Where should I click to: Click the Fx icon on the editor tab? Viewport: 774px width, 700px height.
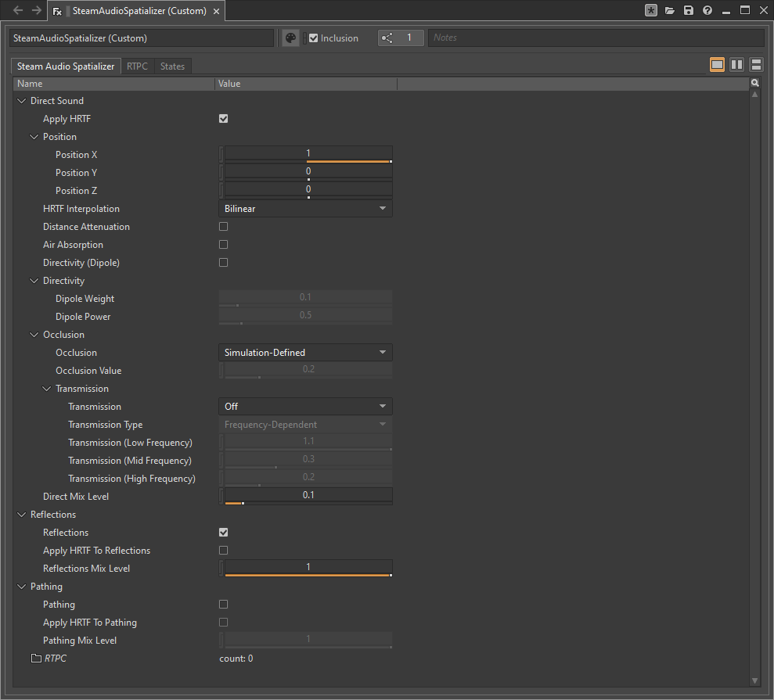point(57,12)
